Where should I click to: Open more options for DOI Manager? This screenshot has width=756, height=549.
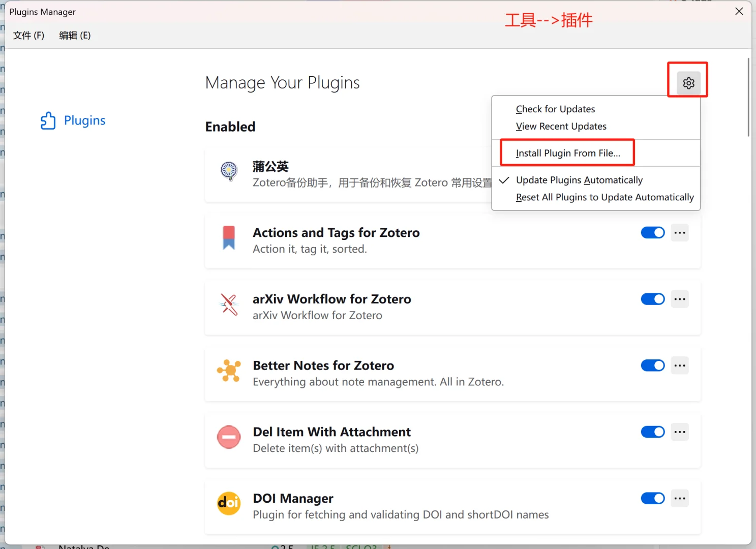680,498
